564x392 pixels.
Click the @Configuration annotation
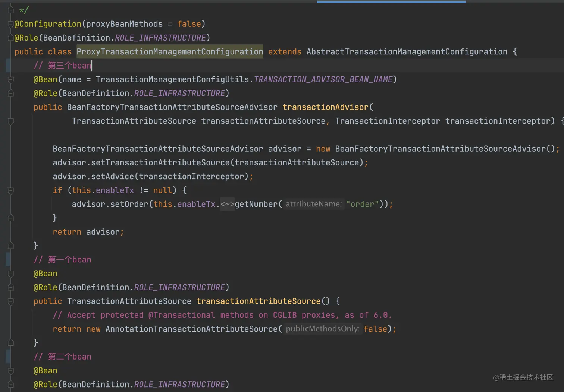tap(48, 24)
